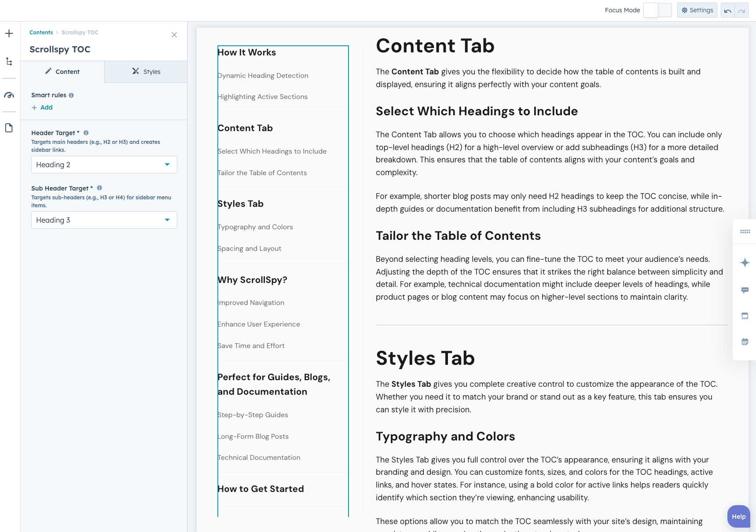The width and height of the screenshot is (756, 532).
Task: Jump to Styles Tab in TOC sidebar
Action: pos(240,204)
